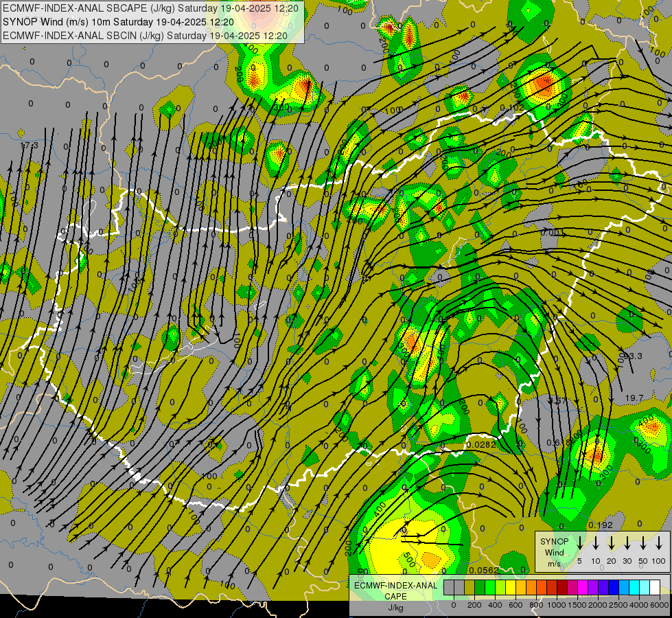
Task: Click the 0.192 value on the map
Action: point(601,525)
